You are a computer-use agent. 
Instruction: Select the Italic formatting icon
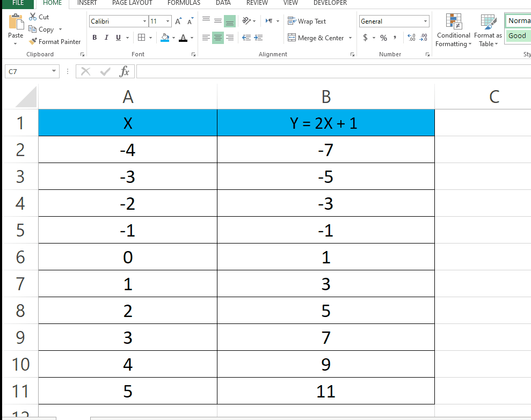tap(105, 38)
